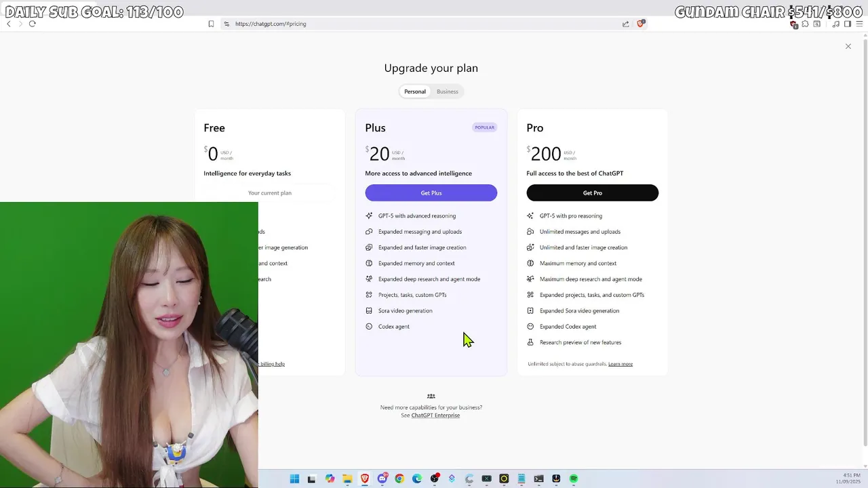Open the billing help link

point(272,364)
